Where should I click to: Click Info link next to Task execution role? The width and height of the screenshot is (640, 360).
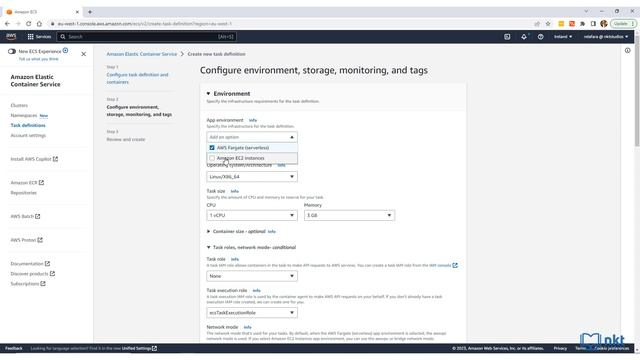256,291
